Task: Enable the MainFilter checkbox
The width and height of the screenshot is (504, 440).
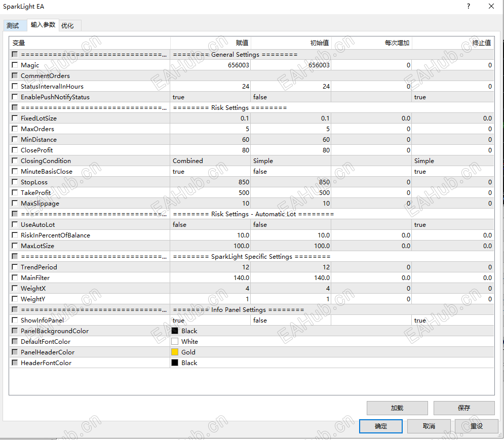Action: tap(15, 277)
